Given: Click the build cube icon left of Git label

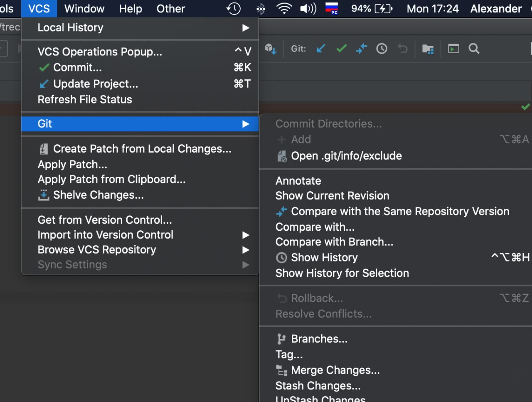Looking at the screenshot, I should click(x=271, y=49).
